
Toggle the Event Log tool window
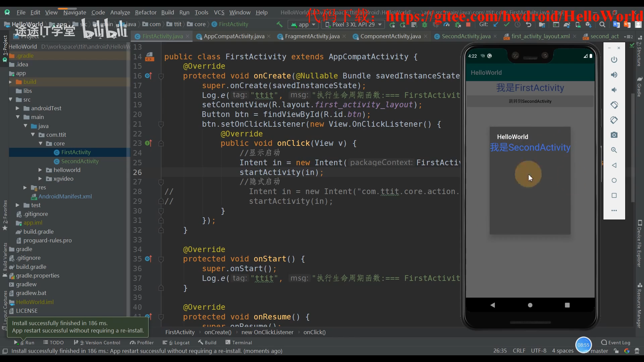[x=615, y=342]
